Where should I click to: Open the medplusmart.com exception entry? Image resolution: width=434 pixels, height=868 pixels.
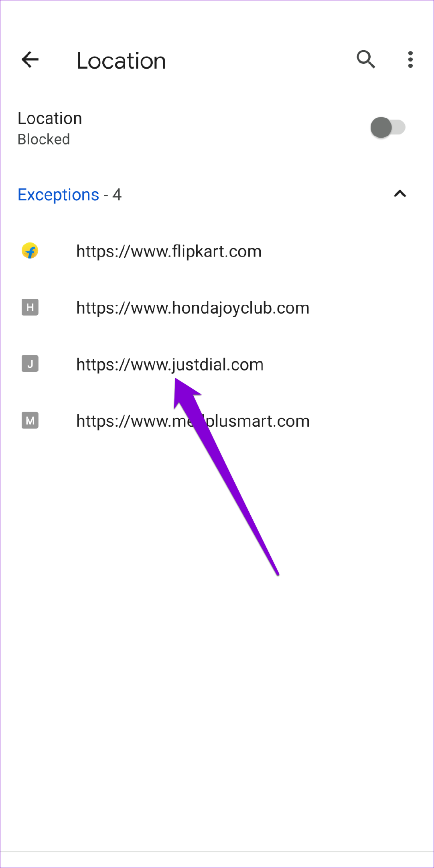point(217,421)
